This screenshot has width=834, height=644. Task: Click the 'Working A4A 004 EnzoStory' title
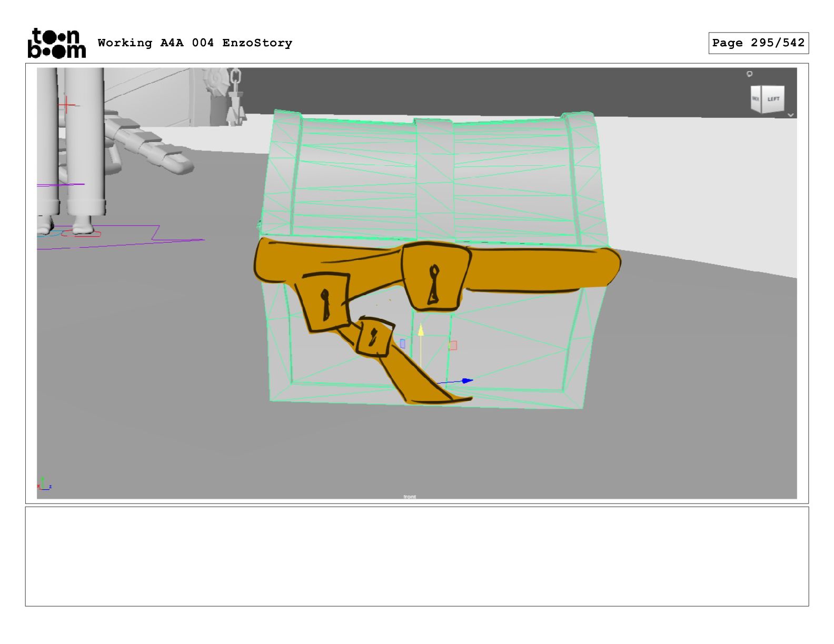[x=195, y=43]
